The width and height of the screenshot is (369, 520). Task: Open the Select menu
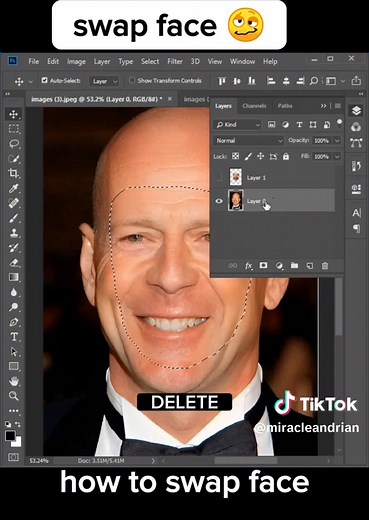150,61
